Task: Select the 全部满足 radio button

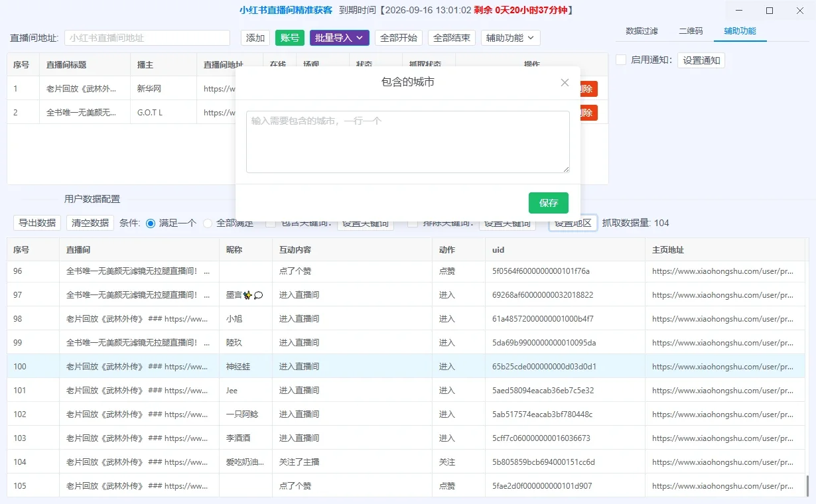Action: point(208,223)
